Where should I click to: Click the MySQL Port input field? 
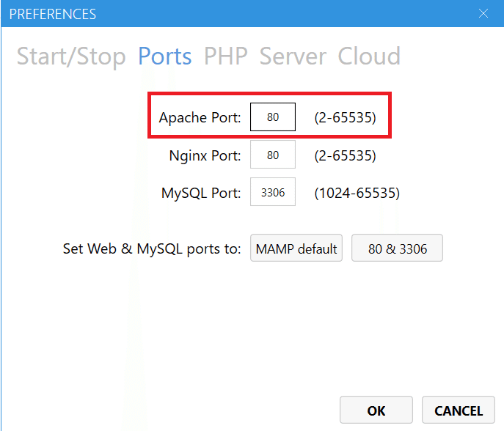[x=273, y=194]
